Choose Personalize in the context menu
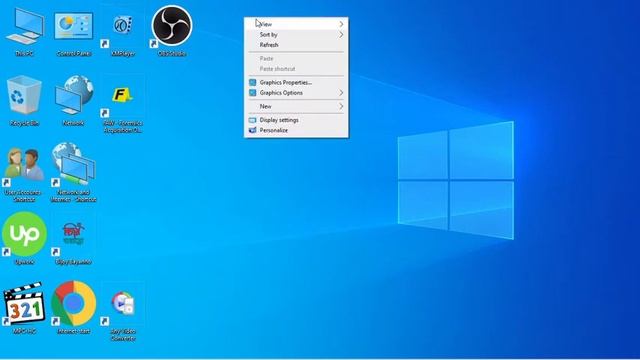The image size is (640, 360). point(296,130)
